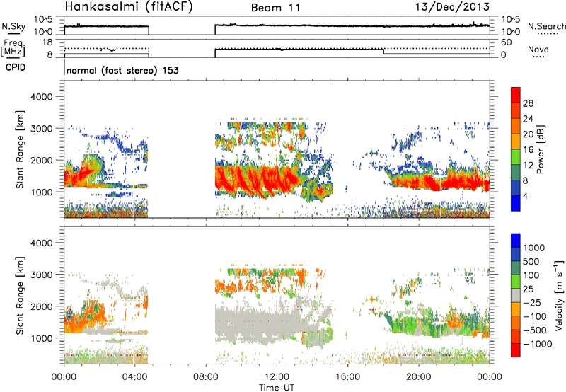Click the Power [dB] colorbar label

(x=540, y=149)
